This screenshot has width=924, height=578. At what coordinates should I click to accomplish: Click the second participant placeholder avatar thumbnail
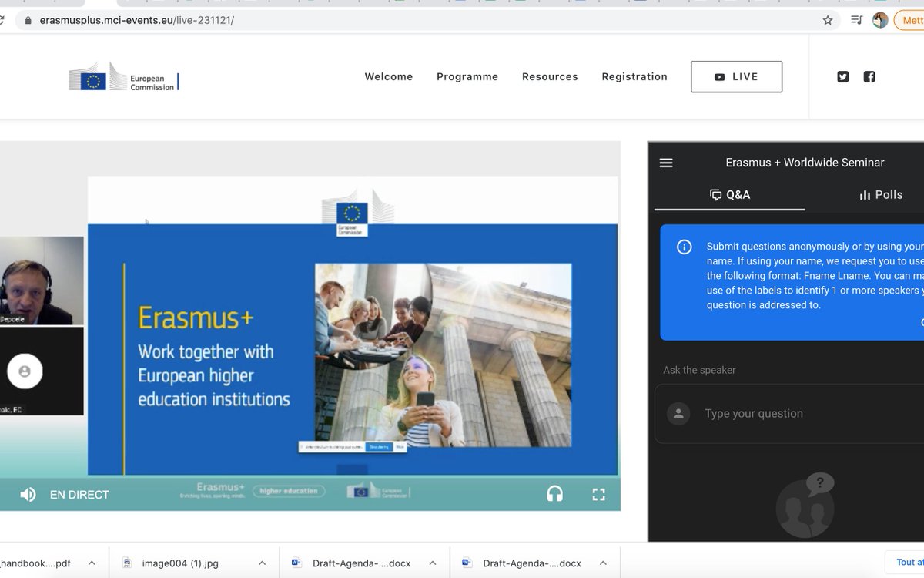(42, 371)
